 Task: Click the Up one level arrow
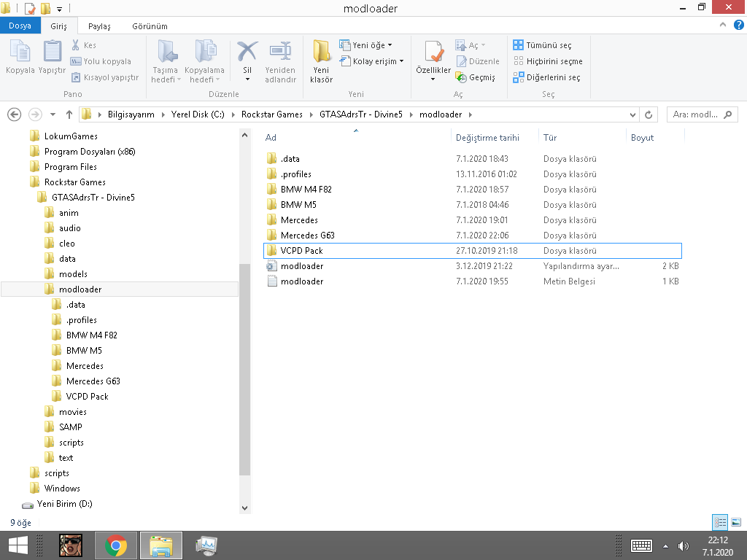(69, 114)
